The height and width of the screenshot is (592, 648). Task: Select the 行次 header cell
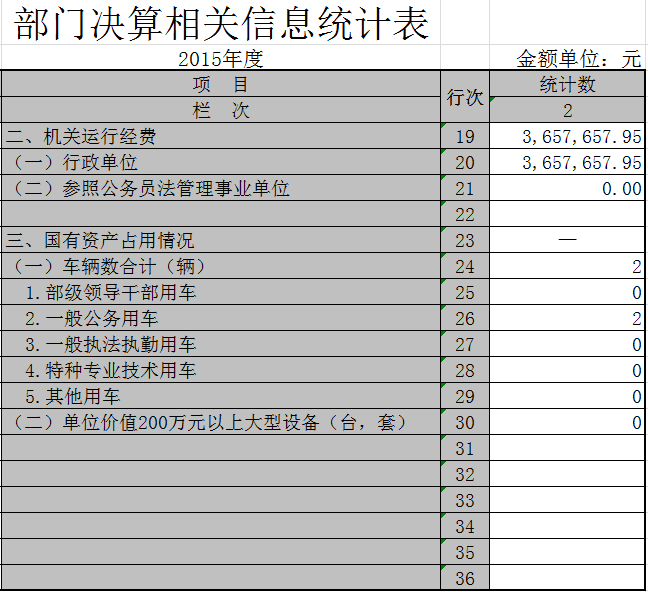coord(465,97)
